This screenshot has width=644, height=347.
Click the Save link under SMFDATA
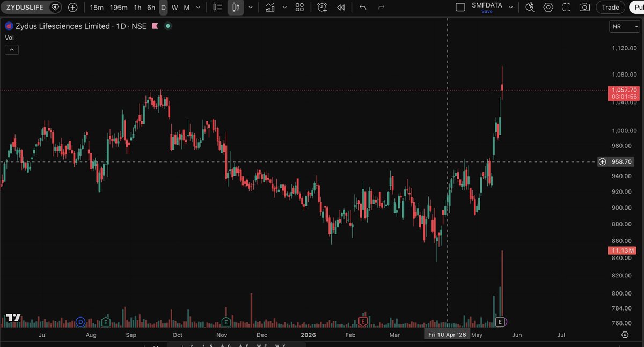[487, 11]
